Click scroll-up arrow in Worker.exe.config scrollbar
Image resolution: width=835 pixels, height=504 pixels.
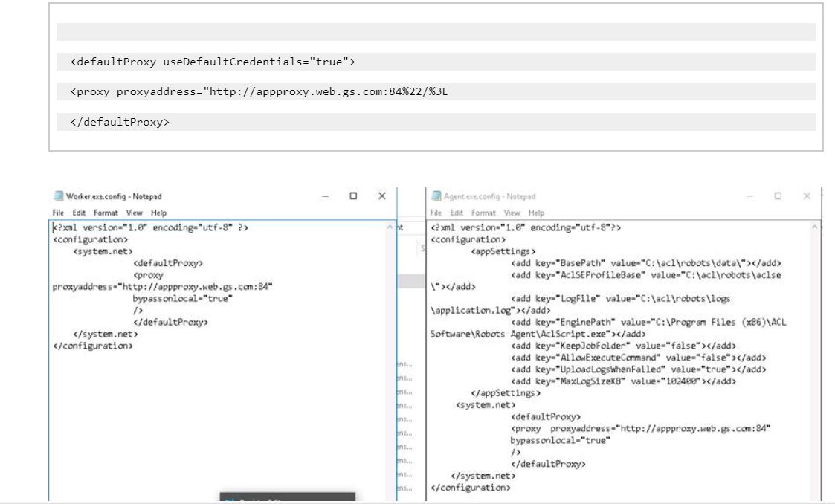(390, 227)
